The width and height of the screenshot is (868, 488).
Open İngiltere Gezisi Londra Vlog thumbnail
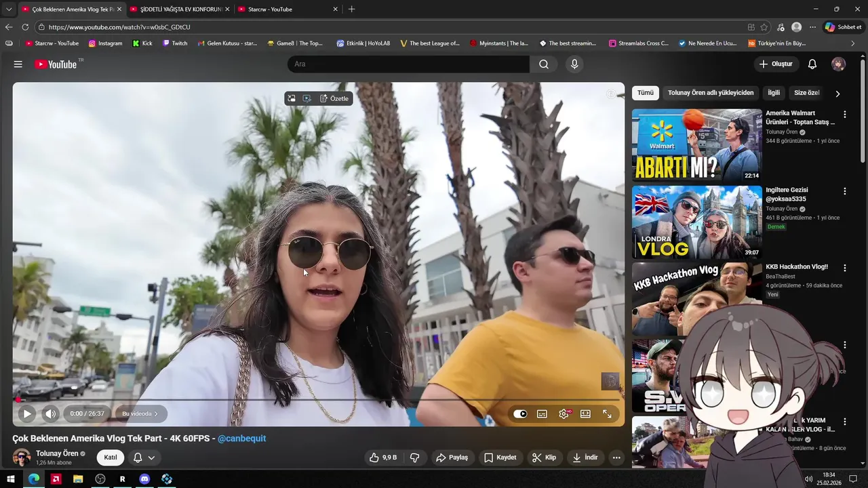tap(697, 222)
